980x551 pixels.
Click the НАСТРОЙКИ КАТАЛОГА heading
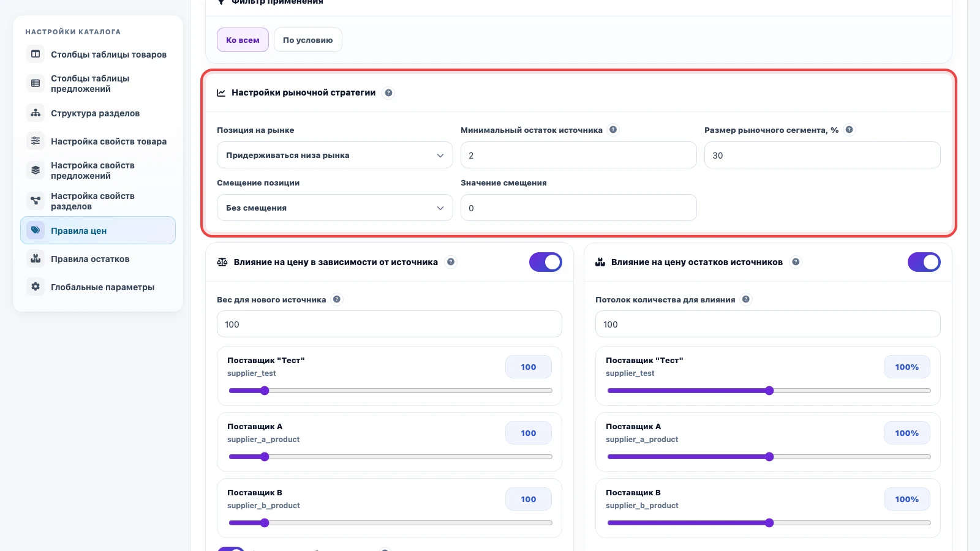pyautogui.click(x=73, y=32)
